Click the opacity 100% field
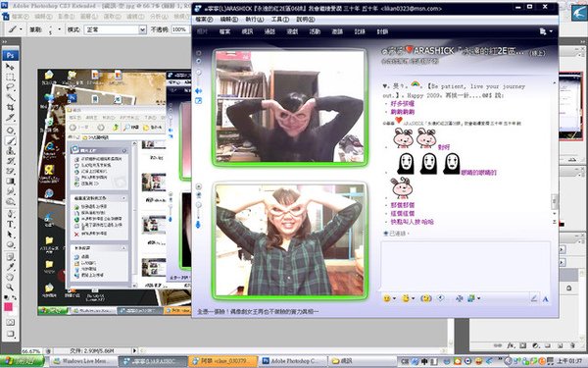The width and height of the screenshot is (588, 368). (180, 29)
